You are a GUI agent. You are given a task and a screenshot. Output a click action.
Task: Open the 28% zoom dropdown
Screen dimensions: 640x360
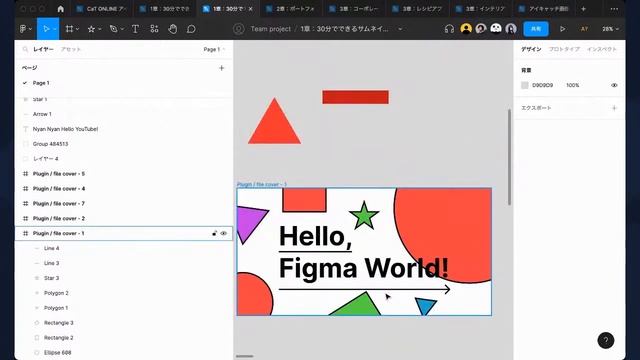[611, 29]
